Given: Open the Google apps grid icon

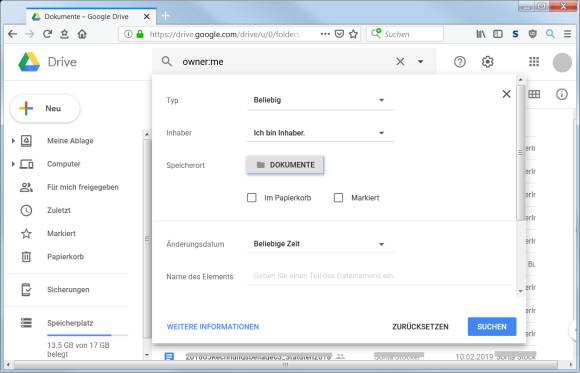Looking at the screenshot, I should 534,62.
